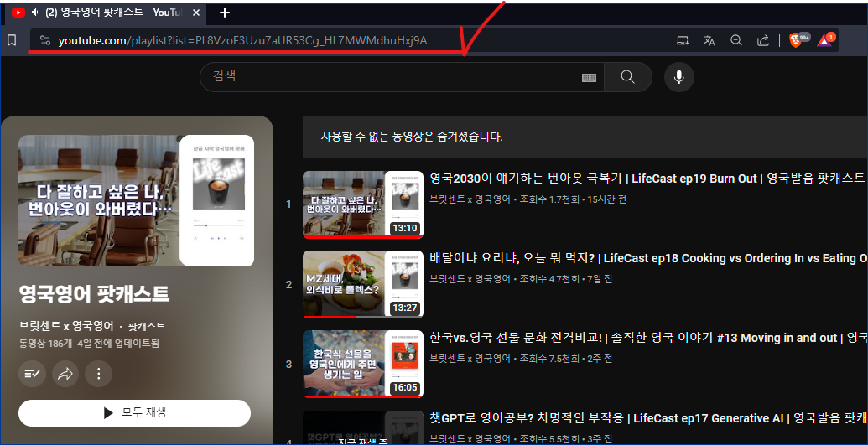This screenshot has width=868, height=445.
Task: Click 조회수 5.5천회 • 3주 전 text
Action: (566, 439)
